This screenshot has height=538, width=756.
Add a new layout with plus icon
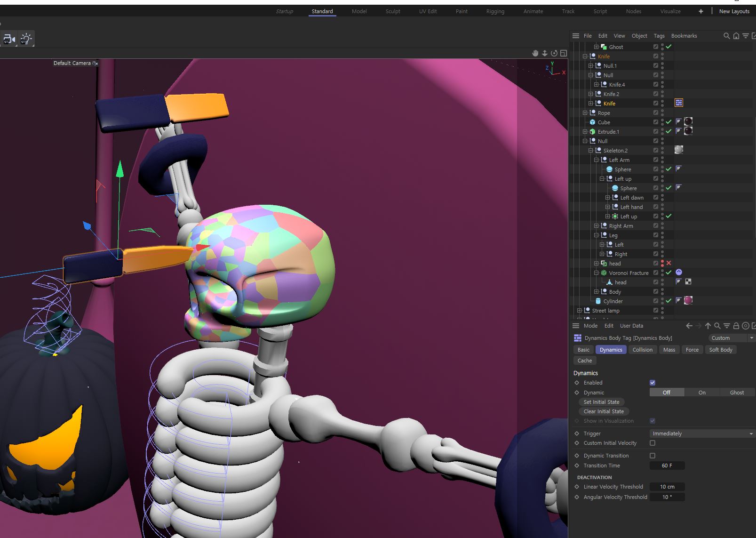(700, 11)
